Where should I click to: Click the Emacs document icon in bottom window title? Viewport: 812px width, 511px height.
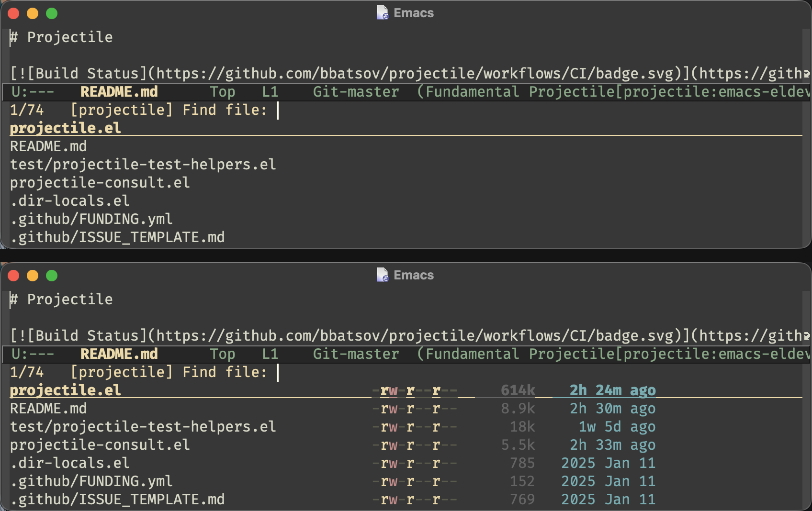click(x=383, y=275)
